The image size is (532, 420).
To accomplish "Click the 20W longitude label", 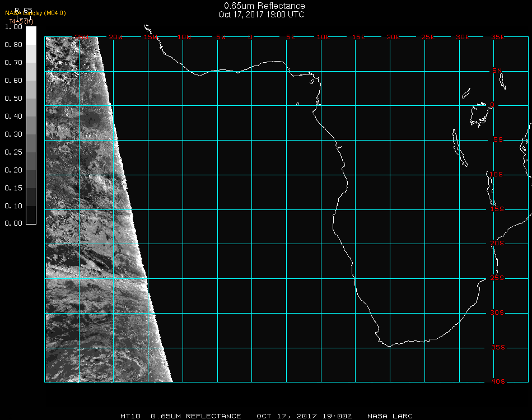I will point(116,37).
